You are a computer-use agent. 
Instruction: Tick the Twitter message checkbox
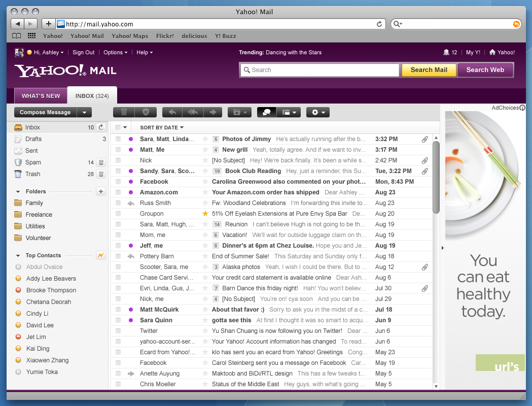click(118, 331)
